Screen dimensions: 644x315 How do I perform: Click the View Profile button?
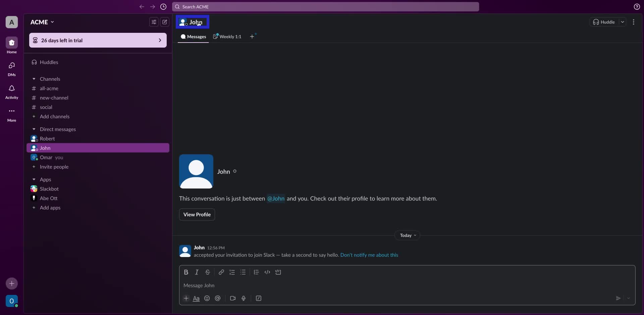[x=197, y=214]
